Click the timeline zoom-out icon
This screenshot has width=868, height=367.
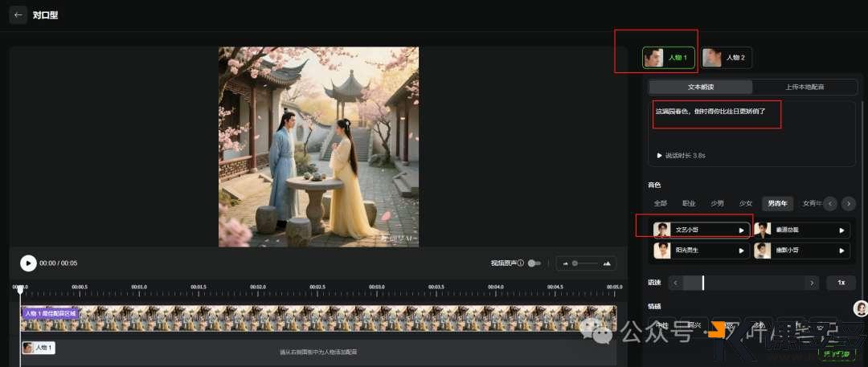566,263
